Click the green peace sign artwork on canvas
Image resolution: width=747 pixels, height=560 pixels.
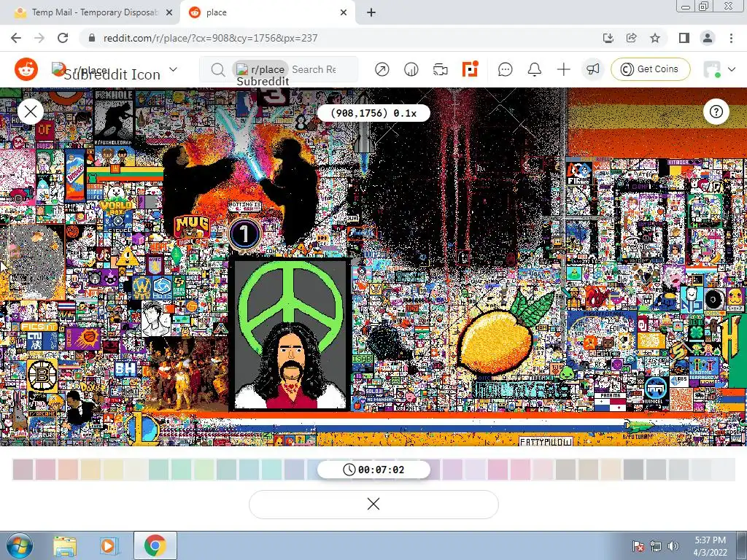290,305
